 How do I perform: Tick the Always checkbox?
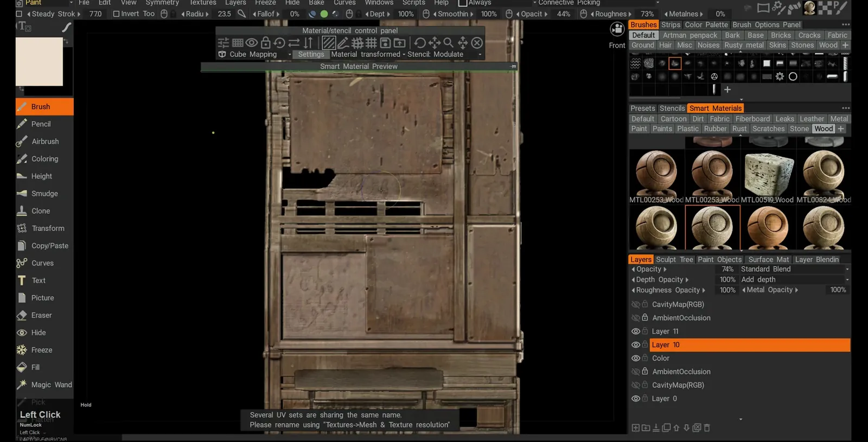tap(463, 3)
